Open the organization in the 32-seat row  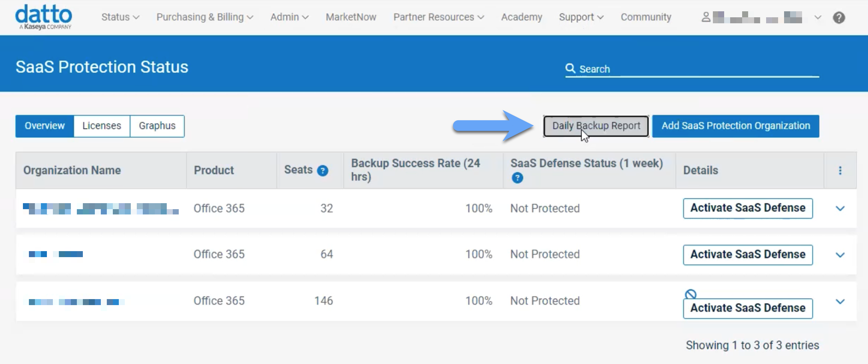101,208
